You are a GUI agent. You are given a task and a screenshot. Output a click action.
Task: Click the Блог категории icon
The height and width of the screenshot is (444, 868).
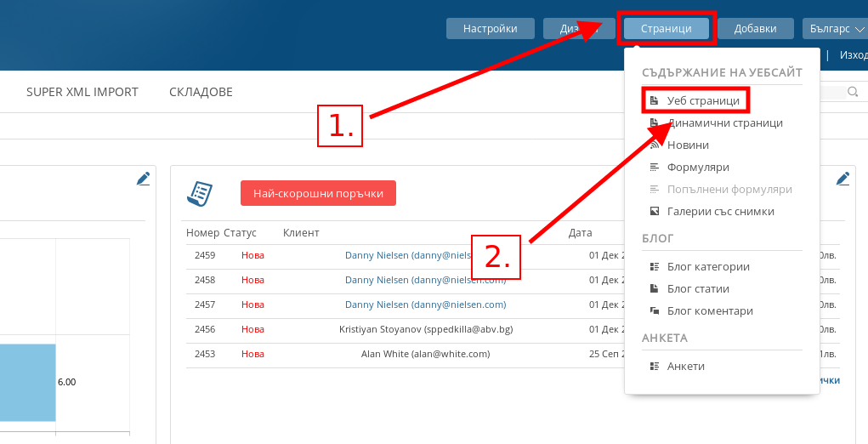pyautogui.click(x=654, y=267)
